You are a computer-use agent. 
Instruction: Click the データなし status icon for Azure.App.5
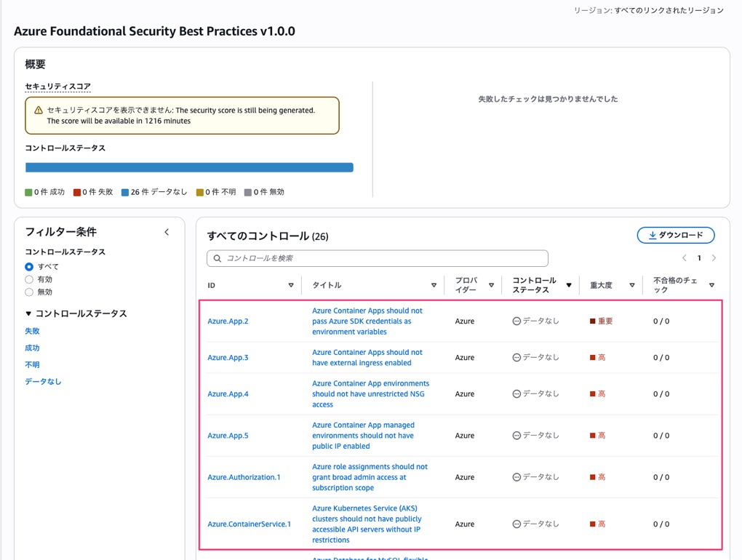tap(516, 436)
